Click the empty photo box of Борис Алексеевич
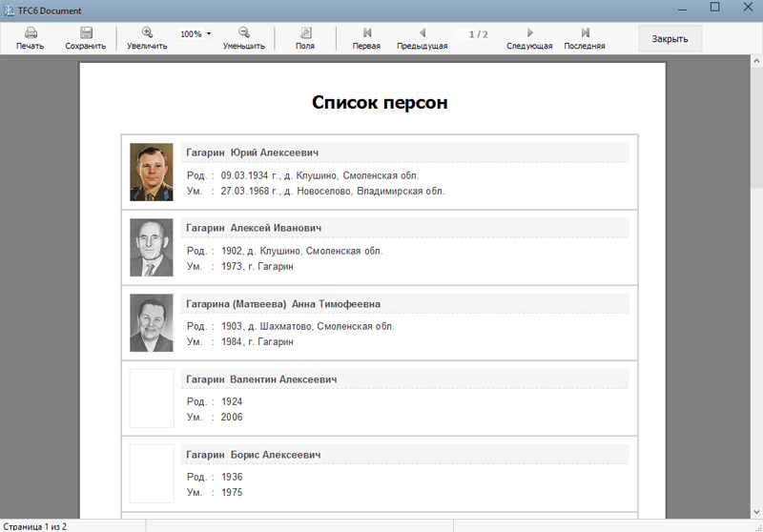The image size is (763, 532). (152, 474)
